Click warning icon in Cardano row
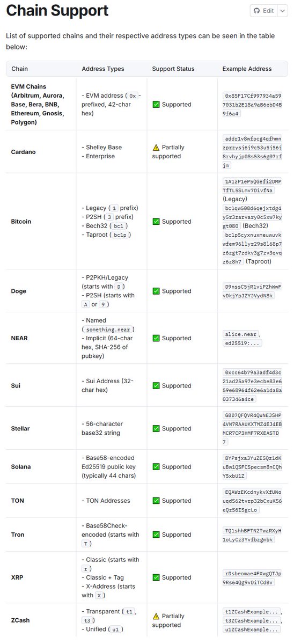This screenshot has width=294, height=644. pos(156,147)
